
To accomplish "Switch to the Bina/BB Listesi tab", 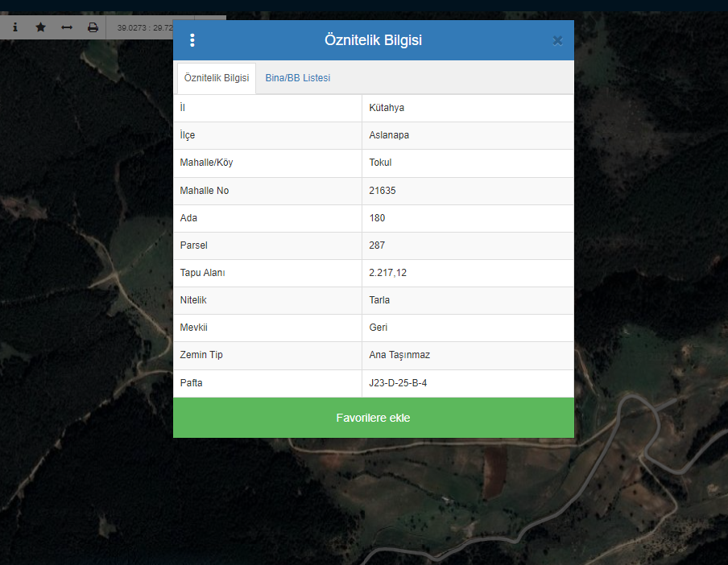I will [x=297, y=78].
